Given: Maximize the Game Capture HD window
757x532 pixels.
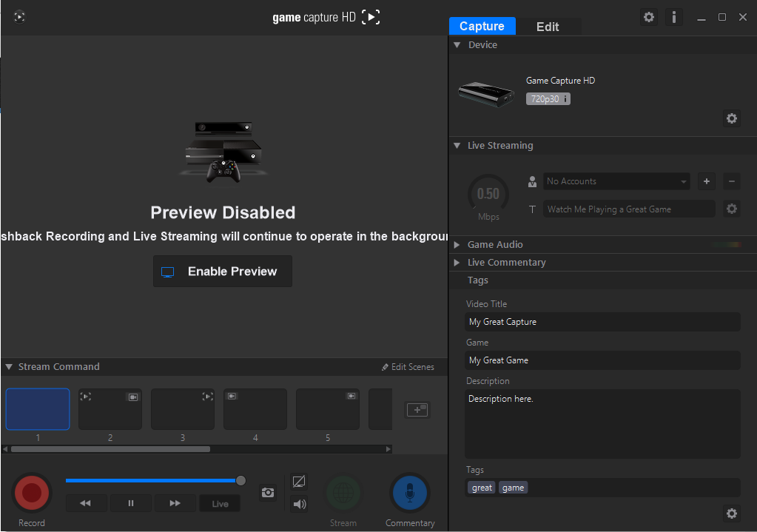Looking at the screenshot, I should click(x=722, y=17).
